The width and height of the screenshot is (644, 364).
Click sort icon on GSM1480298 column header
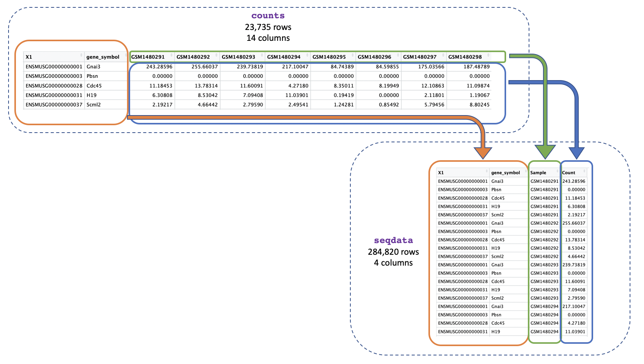488,55
